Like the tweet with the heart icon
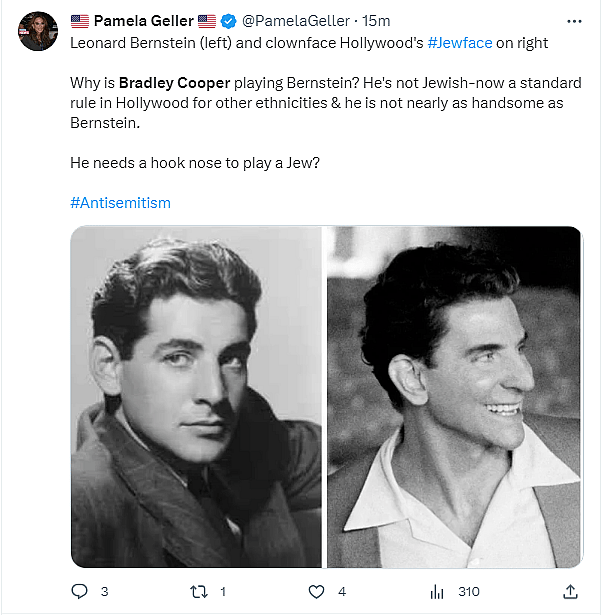604x615 pixels. [x=317, y=592]
